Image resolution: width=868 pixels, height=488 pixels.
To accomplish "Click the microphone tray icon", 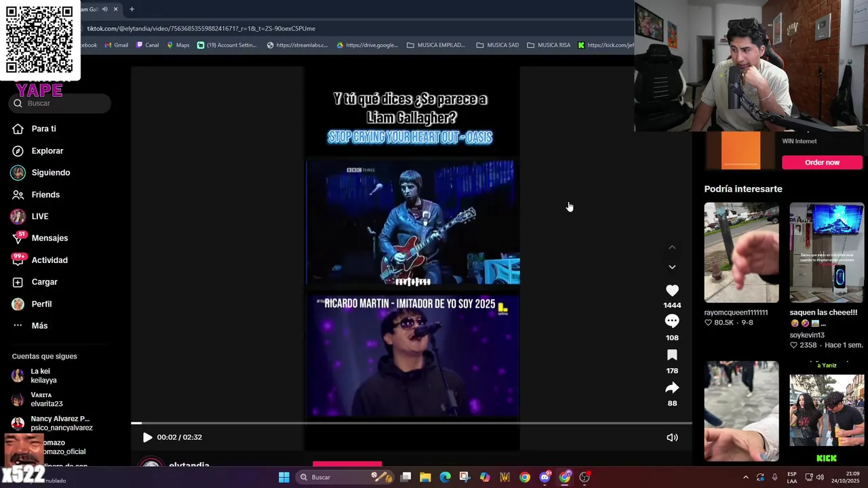I will (774, 477).
